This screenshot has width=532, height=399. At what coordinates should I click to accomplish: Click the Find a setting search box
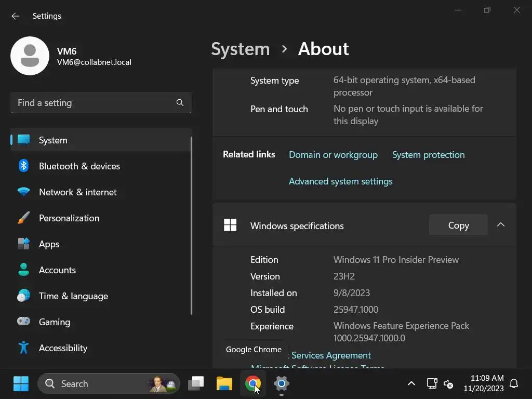pyautogui.click(x=101, y=102)
